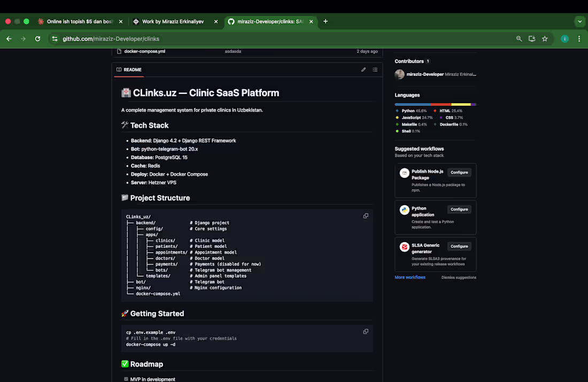Image resolution: width=588 pixels, height=382 pixels.
Task: Click the file icon beside docker-compose.yml
Action: click(x=119, y=51)
